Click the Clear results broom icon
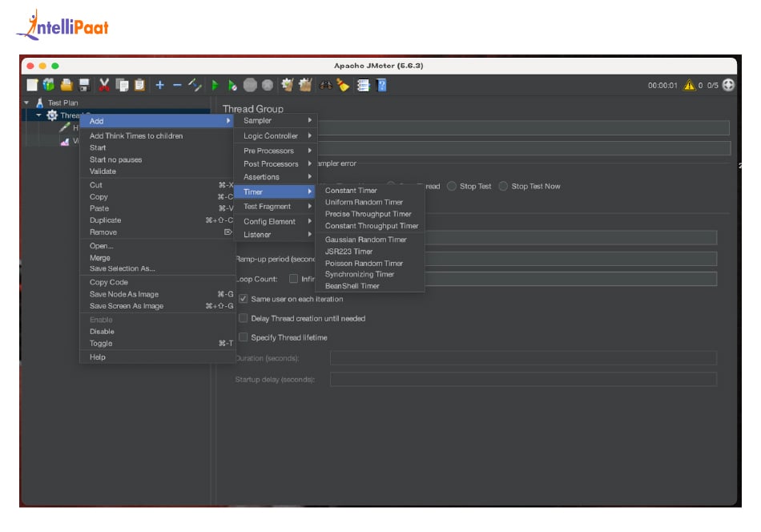Image resolution: width=761 pixels, height=532 pixels. pos(288,85)
